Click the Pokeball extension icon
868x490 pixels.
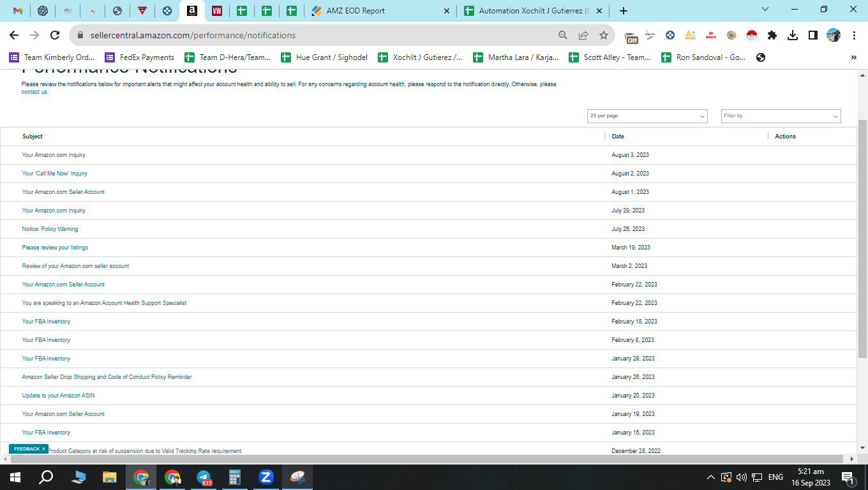[752, 35]
